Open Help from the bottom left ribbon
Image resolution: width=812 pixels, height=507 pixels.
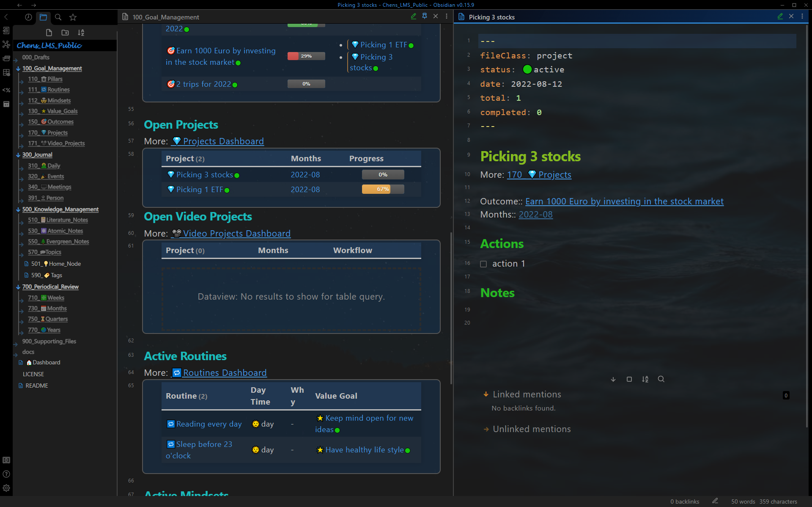(6, 474)
